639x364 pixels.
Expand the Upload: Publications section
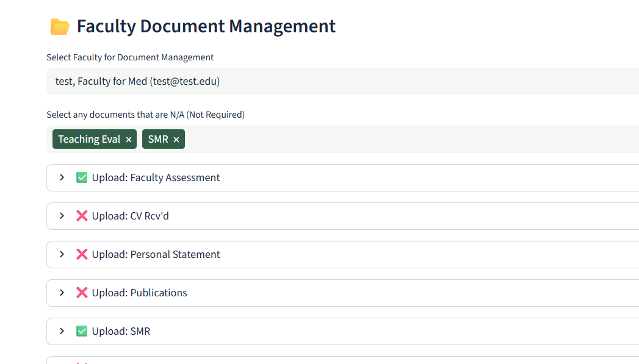click(61, 293)
